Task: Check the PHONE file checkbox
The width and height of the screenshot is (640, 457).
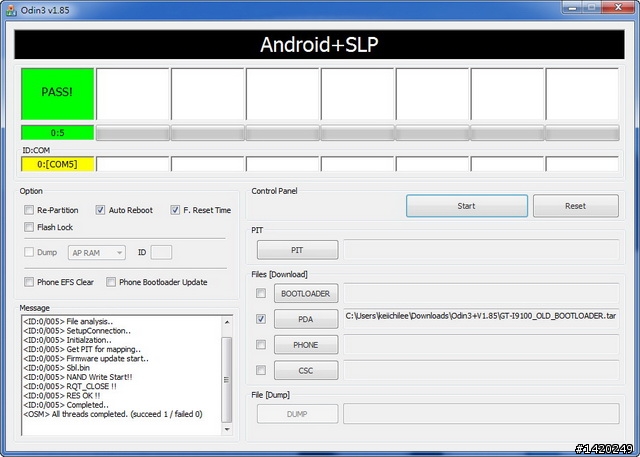Action: [x=261, y=344]
